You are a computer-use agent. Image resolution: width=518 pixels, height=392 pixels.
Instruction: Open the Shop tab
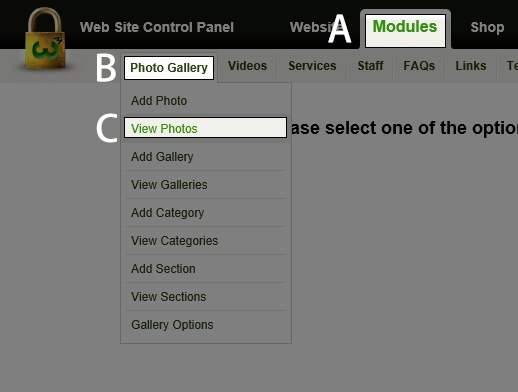[x=487, y=27]
